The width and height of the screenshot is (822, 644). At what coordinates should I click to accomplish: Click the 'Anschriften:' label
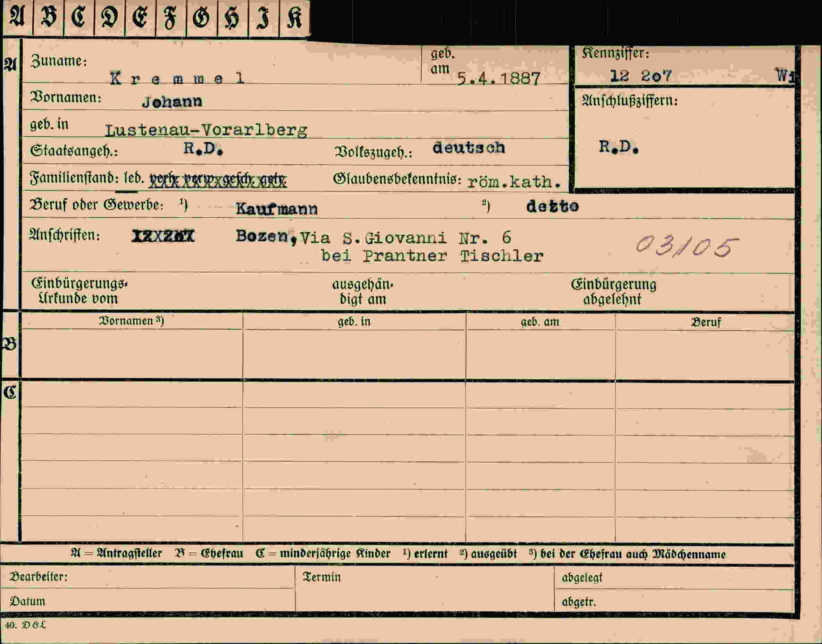point(65,235)
